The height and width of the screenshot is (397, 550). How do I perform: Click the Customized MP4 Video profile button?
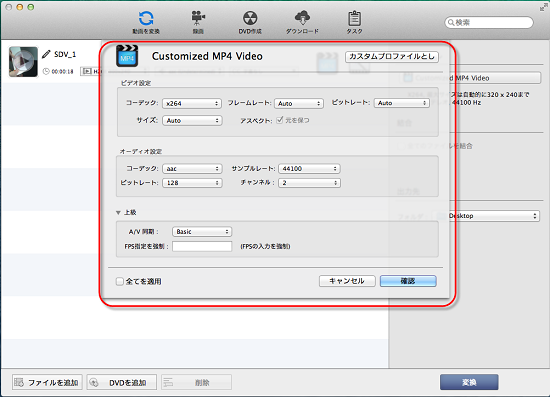[470, 78]
